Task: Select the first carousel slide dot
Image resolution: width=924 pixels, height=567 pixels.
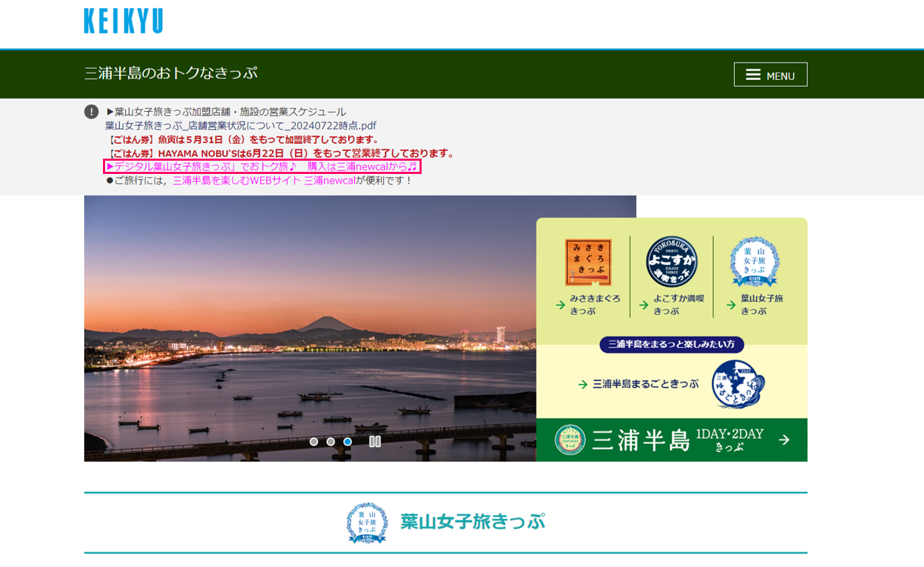Action: (314, 442)
